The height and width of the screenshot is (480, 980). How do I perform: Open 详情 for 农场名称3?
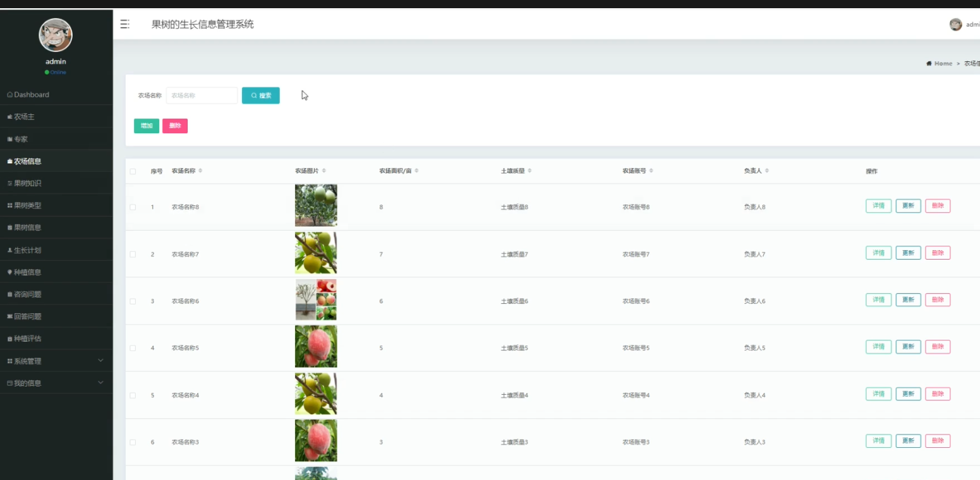click(x=878, y=441)
